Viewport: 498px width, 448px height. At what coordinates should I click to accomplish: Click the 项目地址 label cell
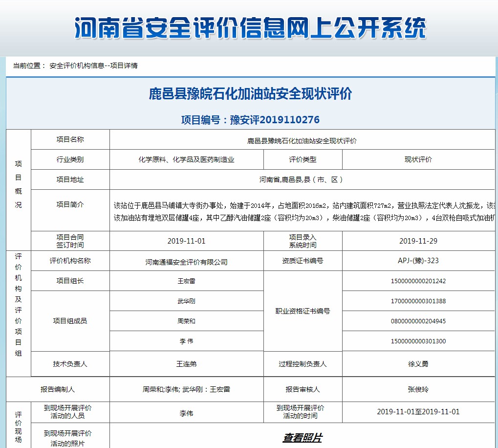coord(70,179)
